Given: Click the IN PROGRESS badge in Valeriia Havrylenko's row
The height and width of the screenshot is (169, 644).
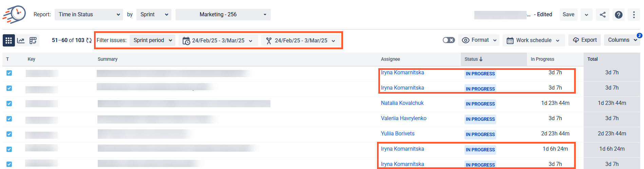Looking at the screenshot, I should click(480, 119).
